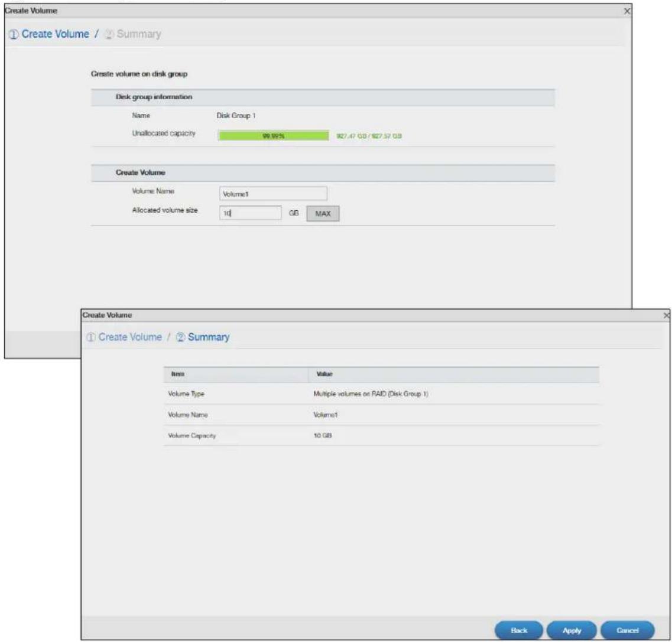
Task: Select Create Volume step in back window
Action: (49, 34)
